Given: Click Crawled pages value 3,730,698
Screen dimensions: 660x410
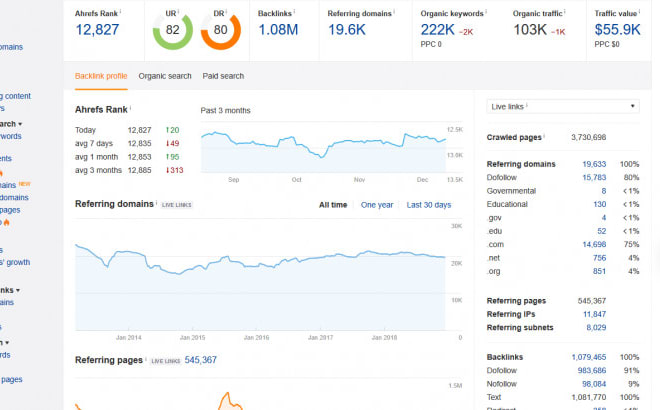Looking at the screenshot, I should tap(588, 138).
